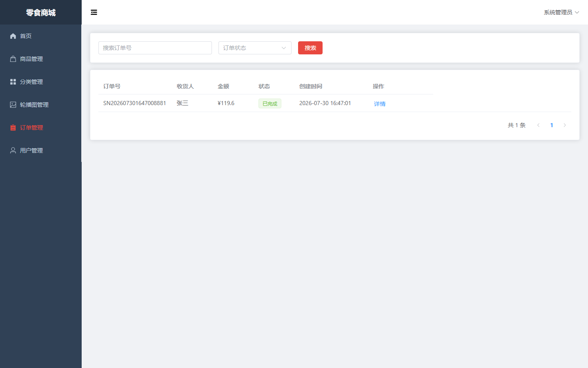Click order number SN202607301647008881

coord(135,103)
